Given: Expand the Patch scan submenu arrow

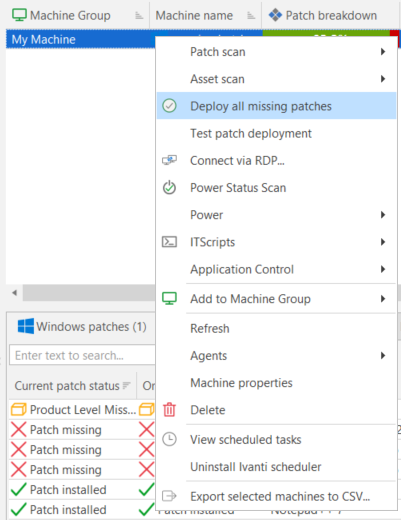Looking at the screenshot, I should click(383, 52).
